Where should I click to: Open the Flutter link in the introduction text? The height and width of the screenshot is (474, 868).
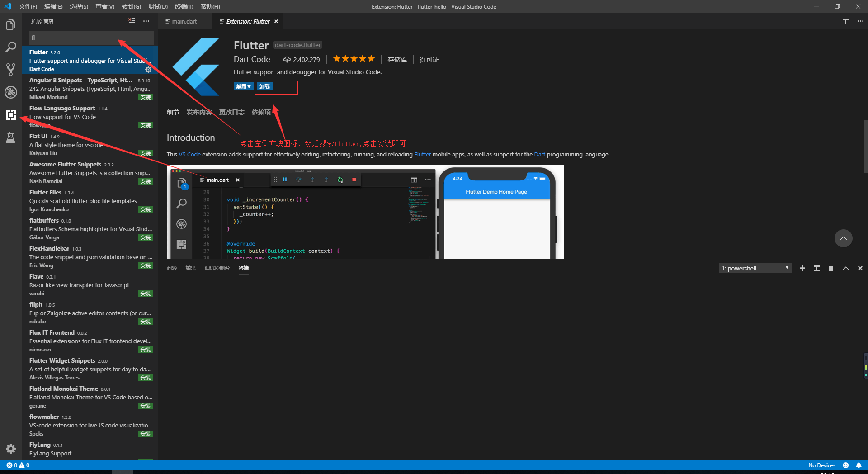tap(423, 154)
